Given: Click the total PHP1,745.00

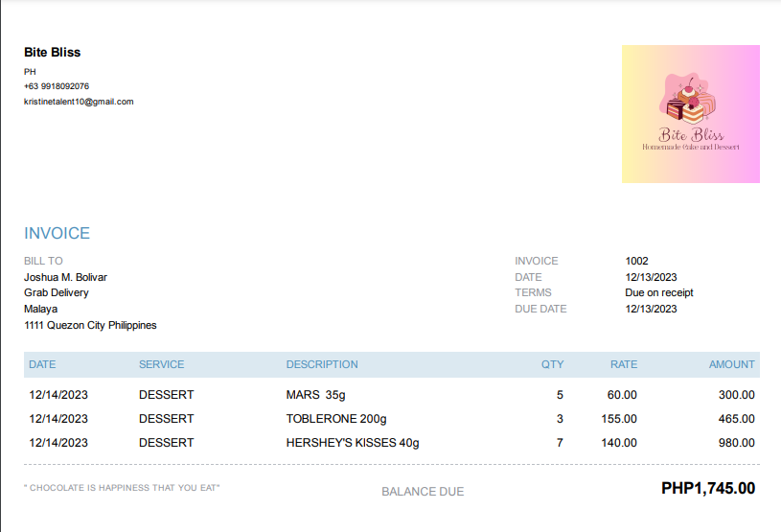Looking at the screenshot, I should (x=708, y=488).
